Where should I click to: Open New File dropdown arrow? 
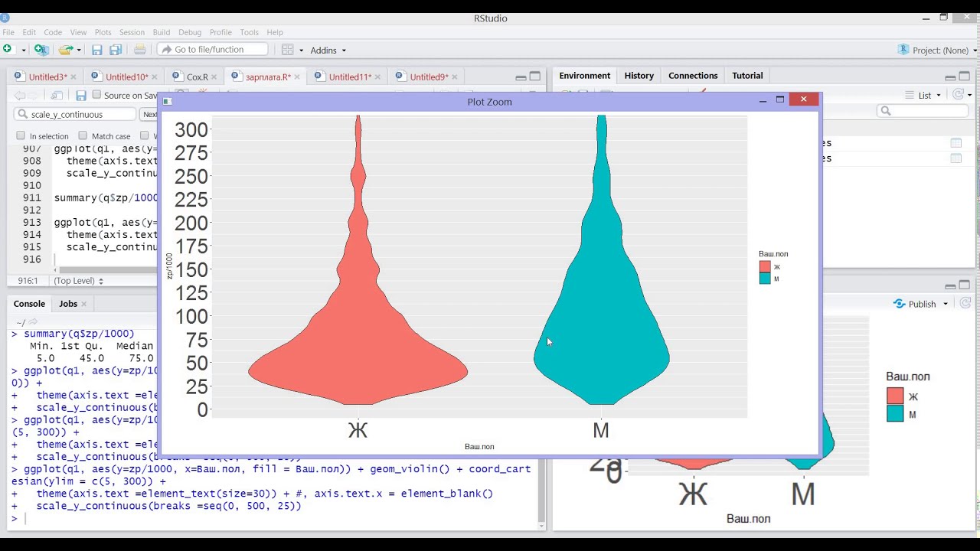(24, 51)
